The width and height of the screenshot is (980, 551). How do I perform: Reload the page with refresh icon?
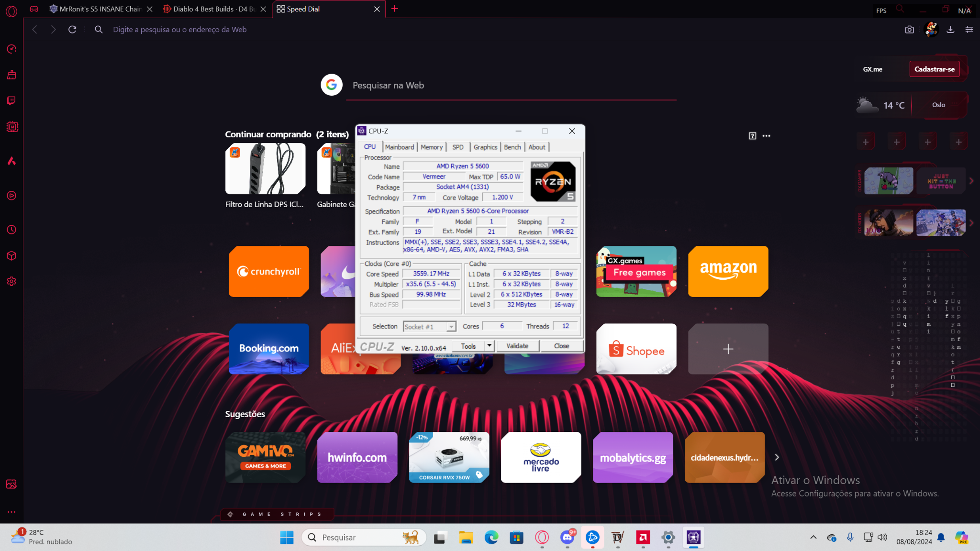[72, 30]
